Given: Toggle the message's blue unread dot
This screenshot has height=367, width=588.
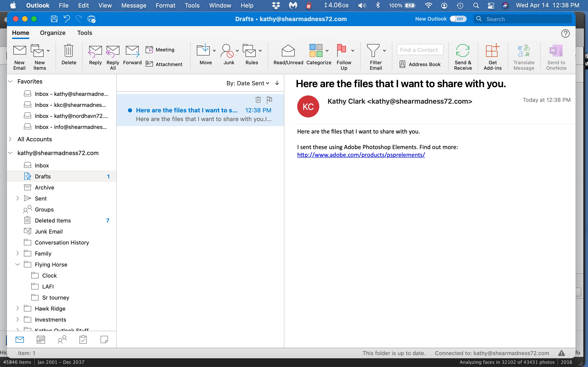Looking at the screenshot, I should point(130,110).
